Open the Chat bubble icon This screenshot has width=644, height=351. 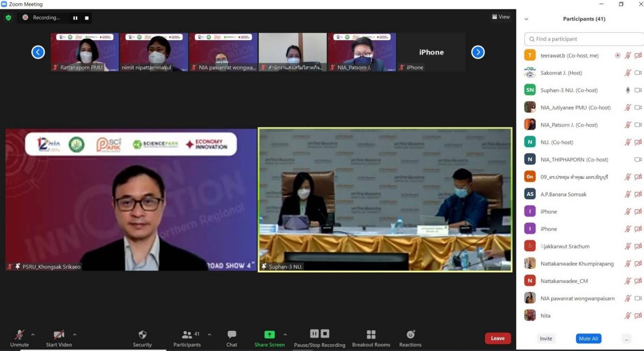[x=232, y=334]
